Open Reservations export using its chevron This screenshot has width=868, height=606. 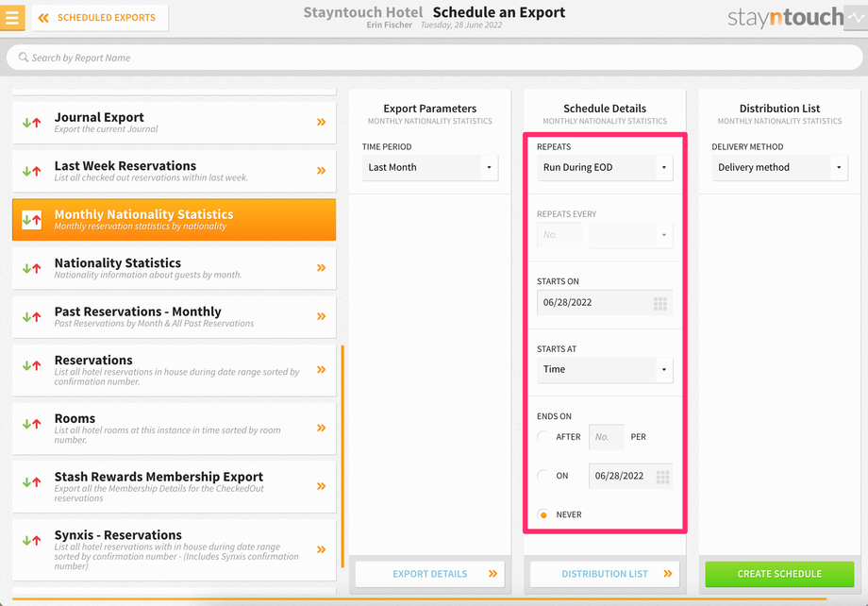click(x=321, y=369)
